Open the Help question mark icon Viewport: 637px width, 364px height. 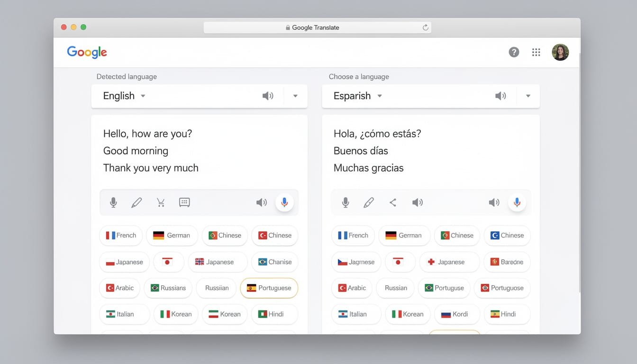(x=514, y=52)
